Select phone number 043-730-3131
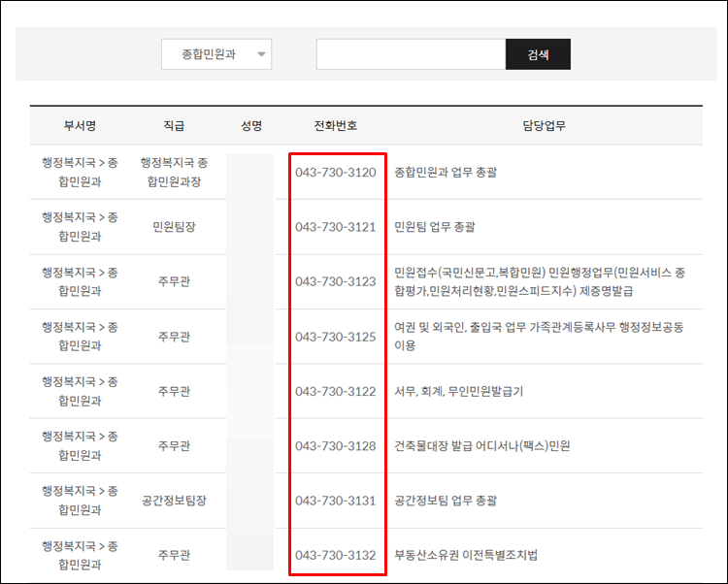 pyautogui.click(x=336, y=501)
